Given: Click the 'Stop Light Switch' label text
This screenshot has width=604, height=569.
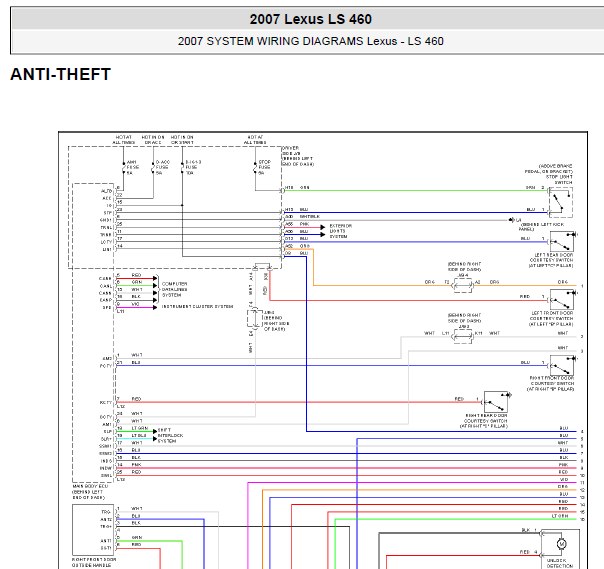Looking at the screenshot, I should [x=559, y=180].
